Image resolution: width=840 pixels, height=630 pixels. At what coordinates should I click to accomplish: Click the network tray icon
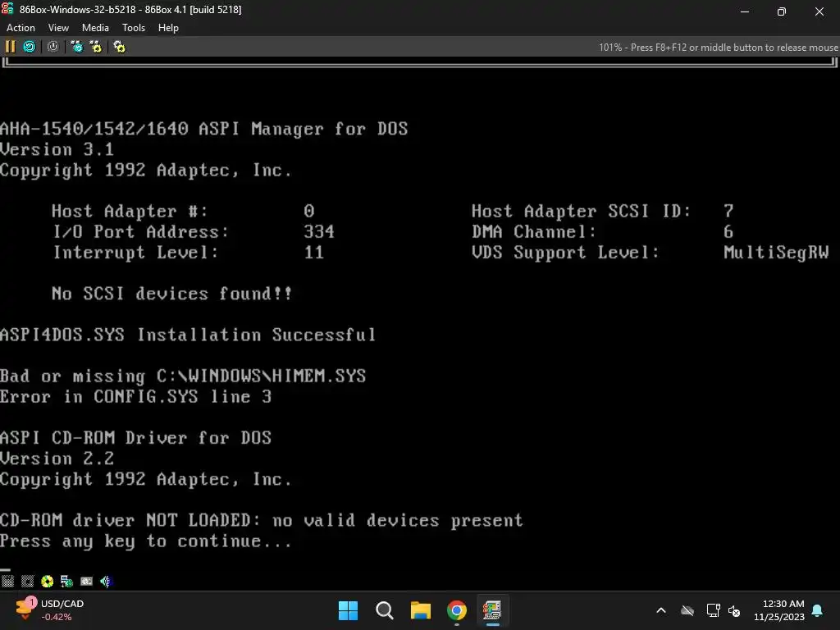(x=713, y=610)
